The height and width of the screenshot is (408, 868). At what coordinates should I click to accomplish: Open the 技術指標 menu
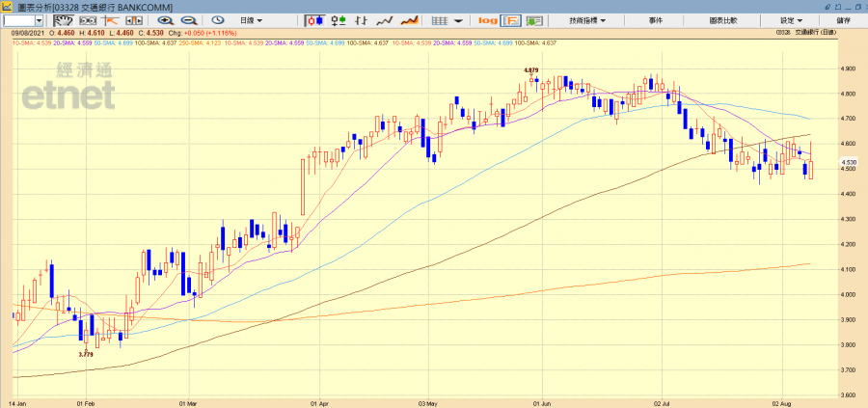586,20
